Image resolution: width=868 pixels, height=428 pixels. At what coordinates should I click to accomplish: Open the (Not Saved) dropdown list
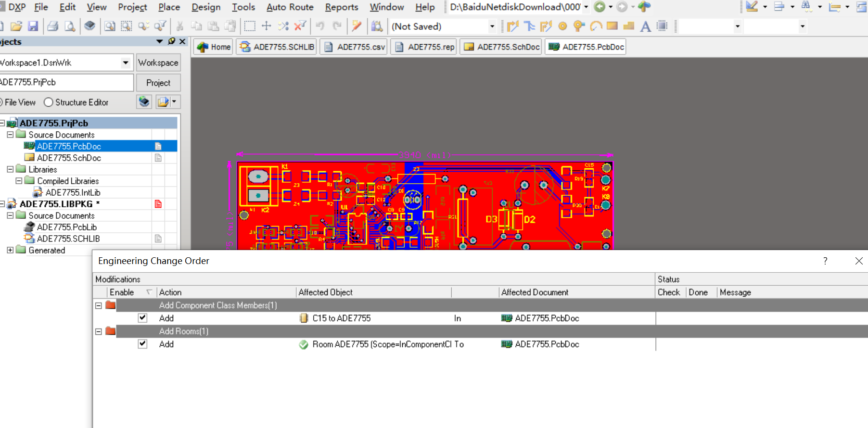[492, 26]
